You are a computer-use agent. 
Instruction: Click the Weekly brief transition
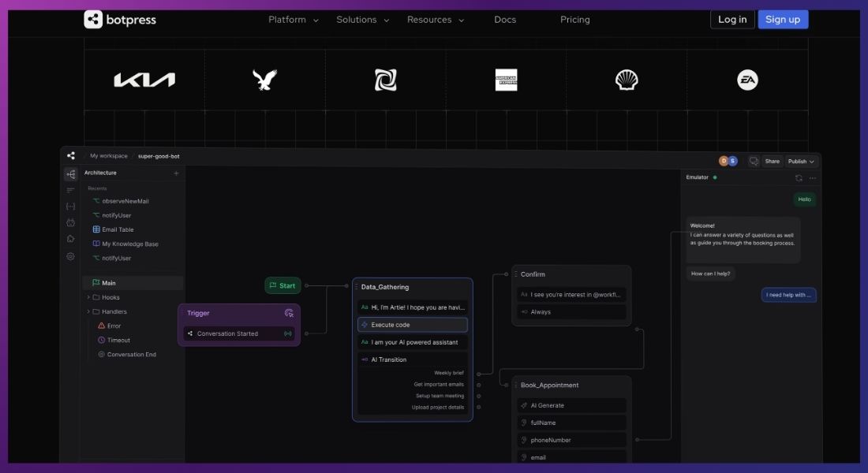(449, 374)
